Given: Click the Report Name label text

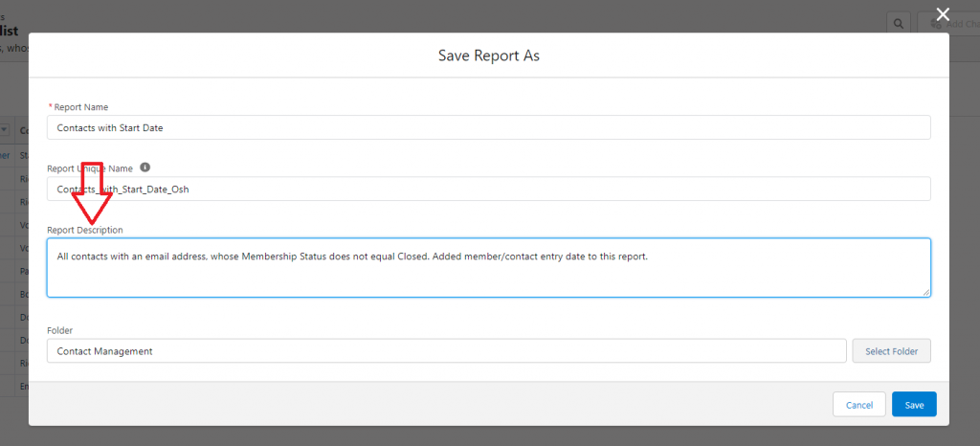Looking at the screenshot, I should point(81,107).
